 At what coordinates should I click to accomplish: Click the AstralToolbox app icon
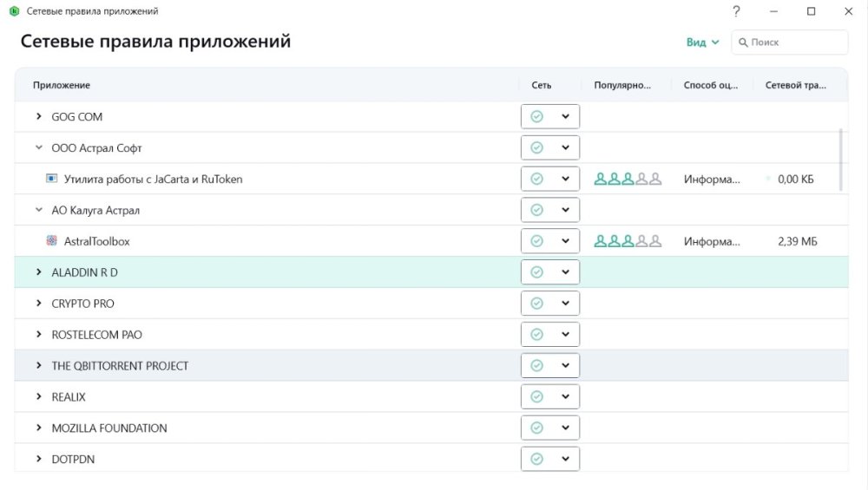click(51, 240)
